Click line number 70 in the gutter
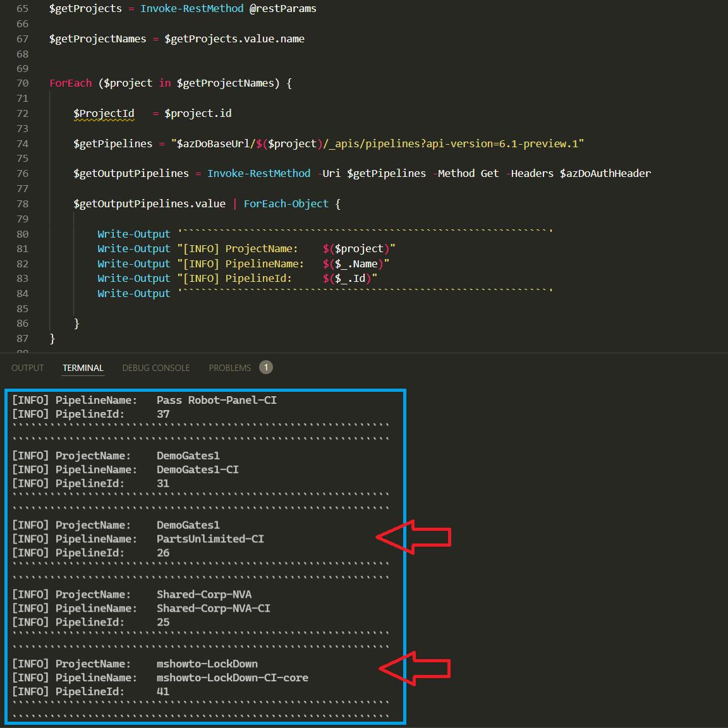This screenshot has width=728, height=728. pyautogui.click(x=23, y=83)
